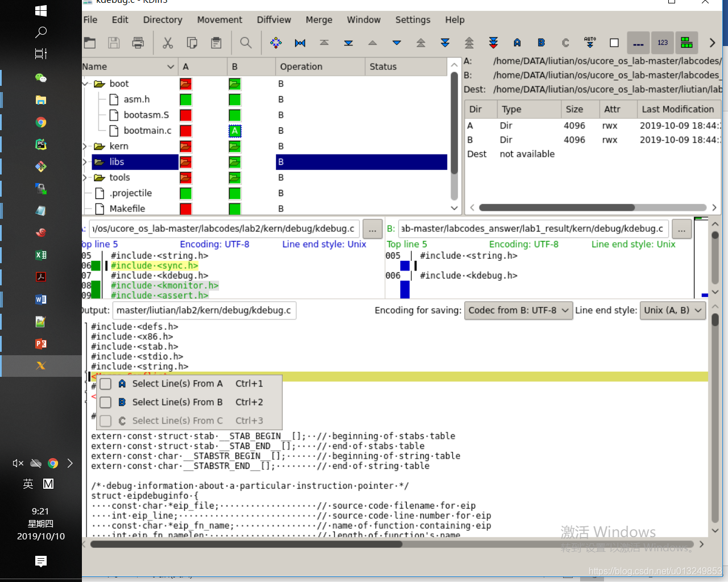Toggle line numbers with 123 icon
Viewport: 728px width, 582px height.
663,43
